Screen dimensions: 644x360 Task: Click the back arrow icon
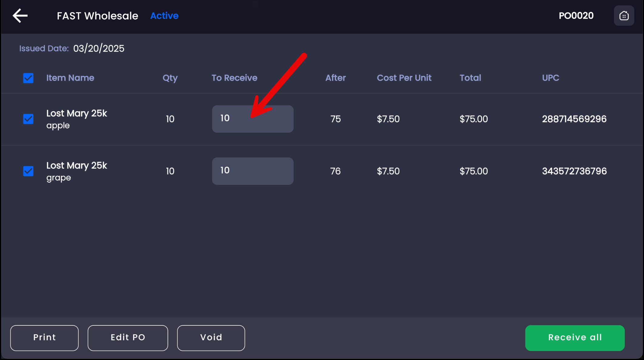(20, 16)
